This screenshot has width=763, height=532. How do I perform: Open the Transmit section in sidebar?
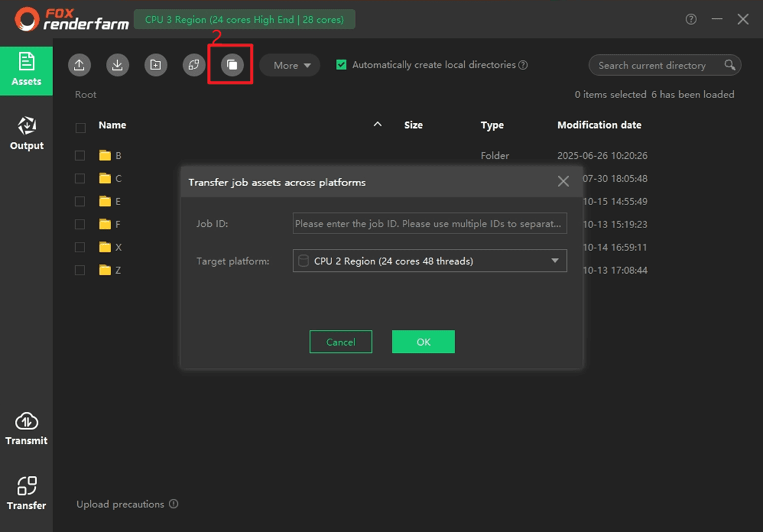(x=26, y=429)
